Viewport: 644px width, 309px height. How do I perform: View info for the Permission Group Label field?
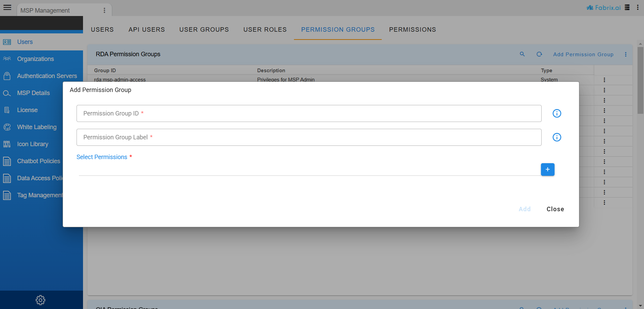tap(557, 137)
